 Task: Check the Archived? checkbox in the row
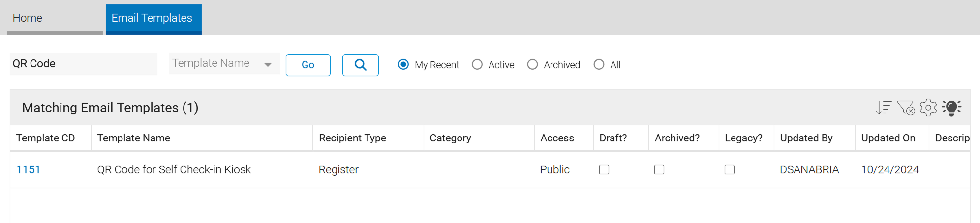tap(659, 169)
